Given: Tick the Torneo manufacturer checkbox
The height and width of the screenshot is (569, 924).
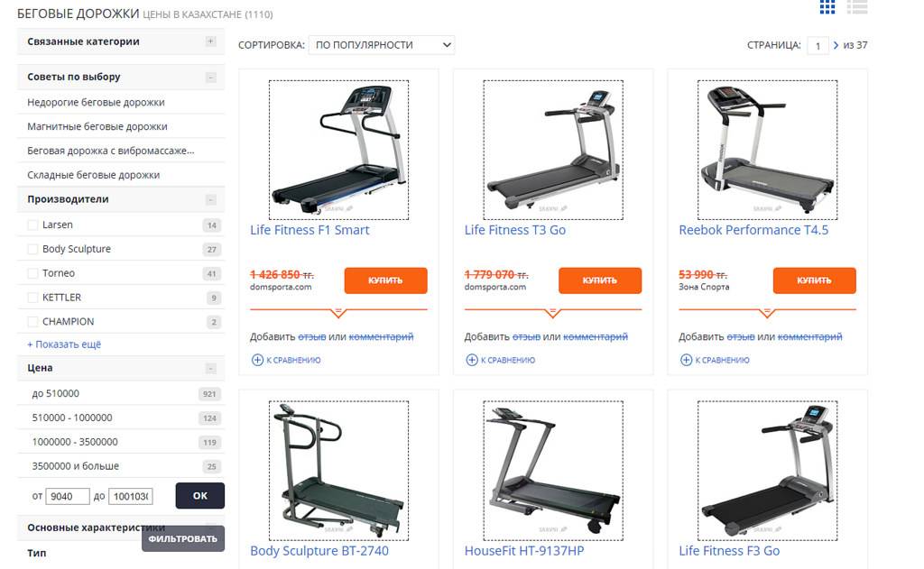Looking at the screenshot, I should point(33,273).
